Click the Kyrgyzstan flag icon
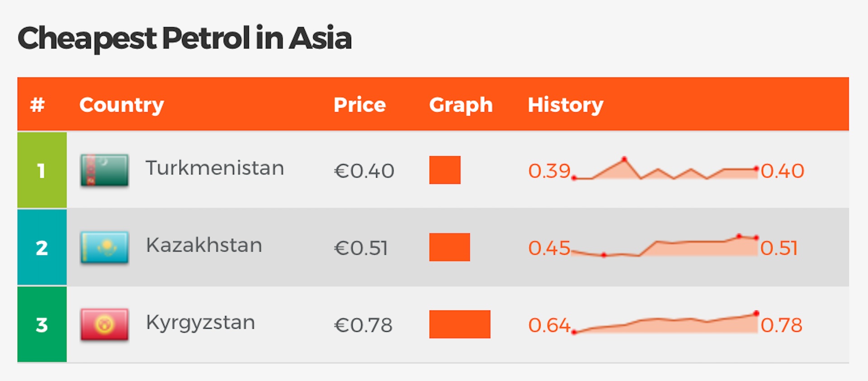 click(x=104, y=324)
